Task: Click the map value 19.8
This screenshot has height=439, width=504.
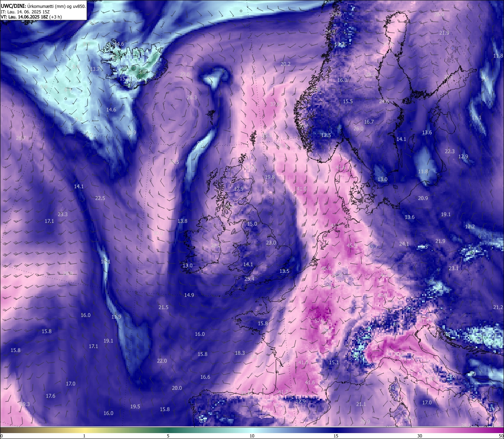Action: [x=270, y=178]
